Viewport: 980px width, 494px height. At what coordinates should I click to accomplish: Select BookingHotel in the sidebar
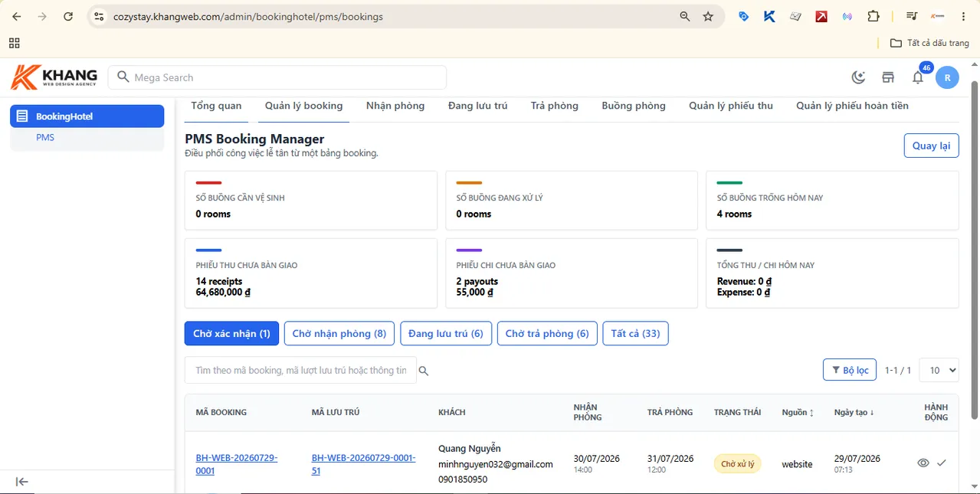[87, 116]
